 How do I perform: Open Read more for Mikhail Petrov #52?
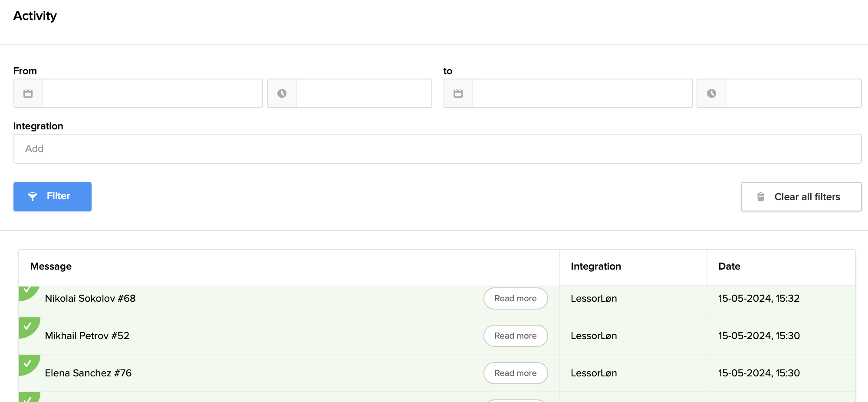(515, 336)
